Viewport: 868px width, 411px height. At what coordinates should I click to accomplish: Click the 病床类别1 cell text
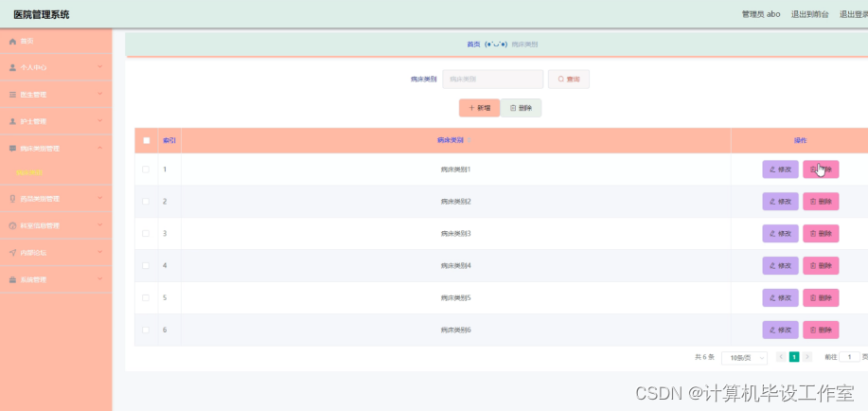pyautogui.click(x=455, y=170)
